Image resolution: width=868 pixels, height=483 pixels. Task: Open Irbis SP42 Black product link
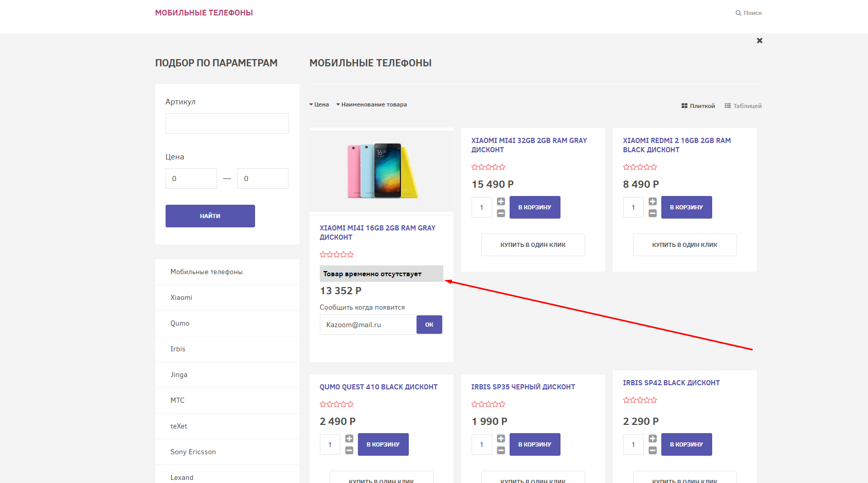click(x=671, y=383)
